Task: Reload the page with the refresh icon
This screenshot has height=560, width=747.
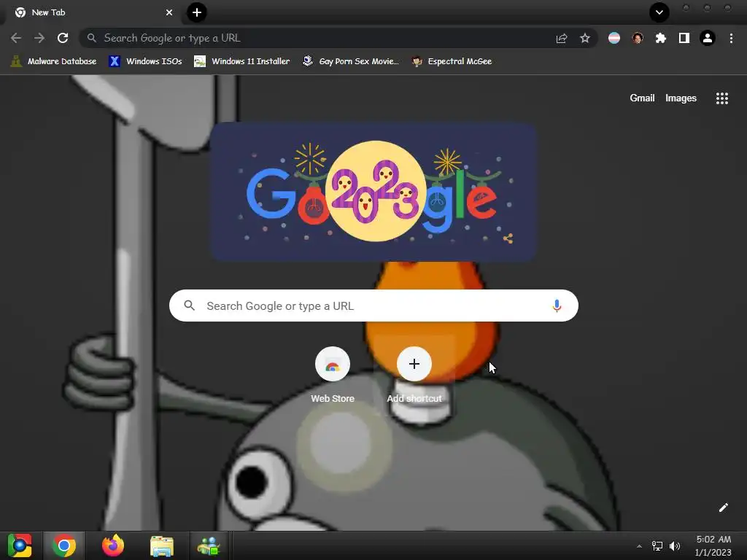Action: pos(63,38)
